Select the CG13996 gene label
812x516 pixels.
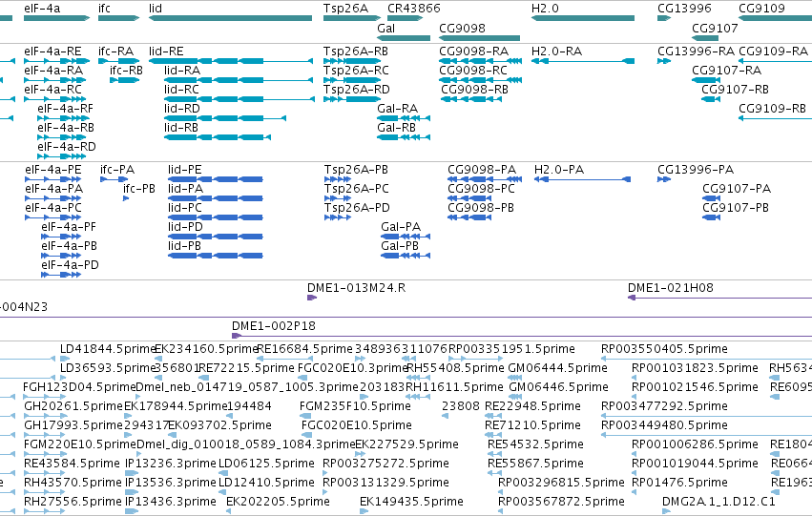(684, 9)
